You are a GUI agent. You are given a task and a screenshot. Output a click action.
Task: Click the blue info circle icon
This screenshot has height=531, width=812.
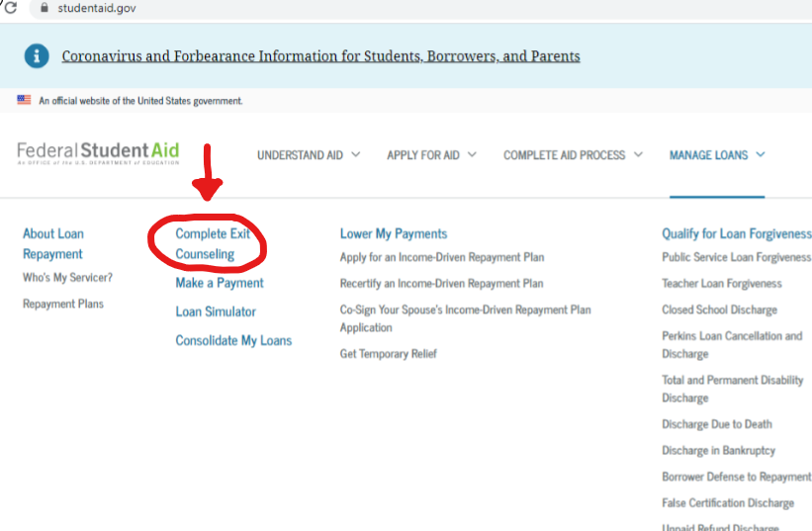(x=37, y=55)
